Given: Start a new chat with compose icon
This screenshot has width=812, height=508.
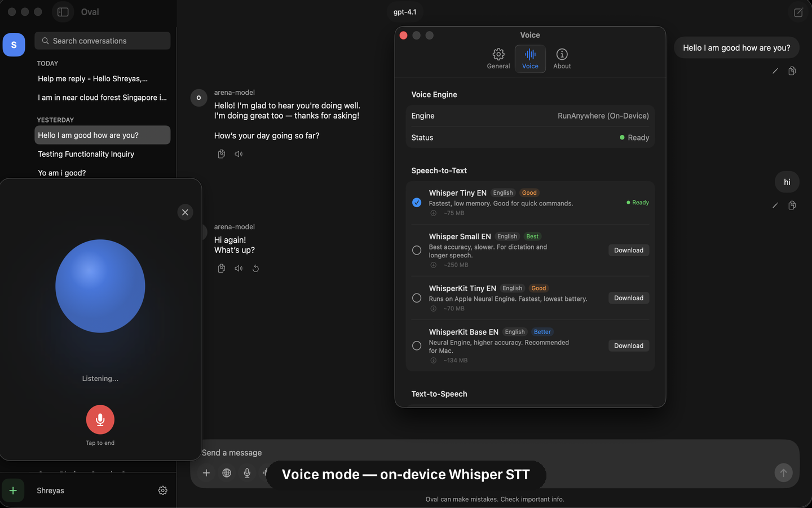Looking at the screenshot, I should (798, 12).
